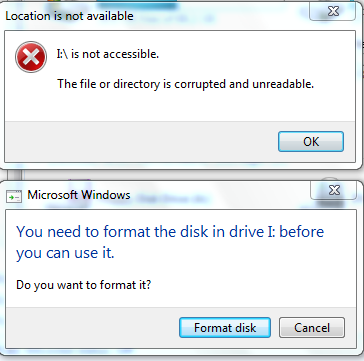This screenshot has width=364, height=361.
Task: Click the gray footer beside the OK button
Action: coord(140,142)
